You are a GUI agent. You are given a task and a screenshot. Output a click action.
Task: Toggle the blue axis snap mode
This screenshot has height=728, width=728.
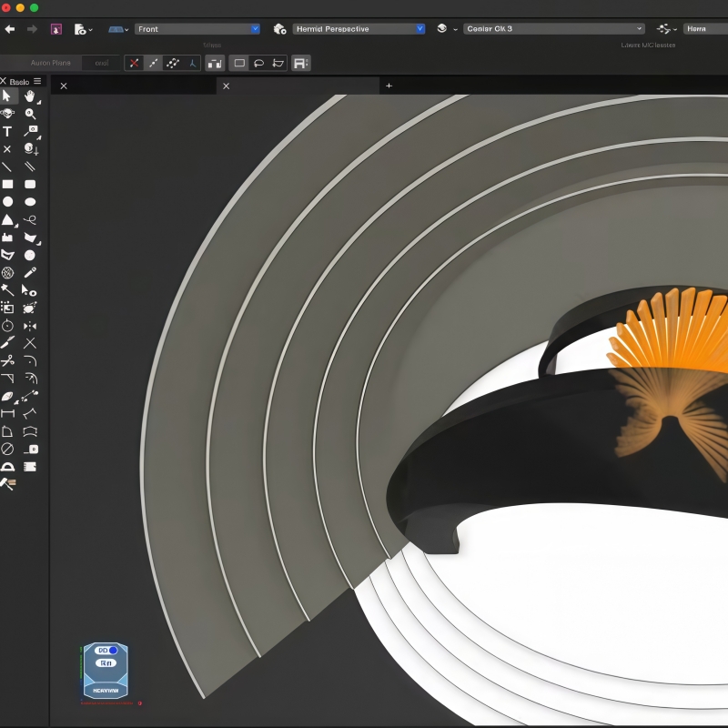tap(192, 63)
